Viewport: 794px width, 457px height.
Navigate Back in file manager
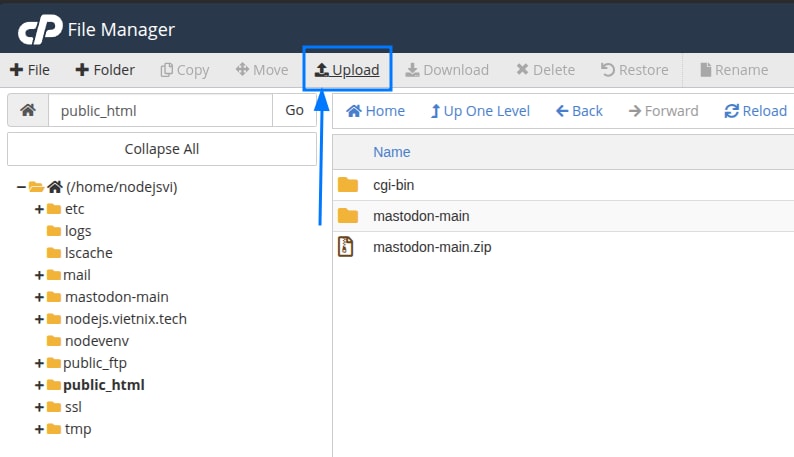tap(579, 111)
